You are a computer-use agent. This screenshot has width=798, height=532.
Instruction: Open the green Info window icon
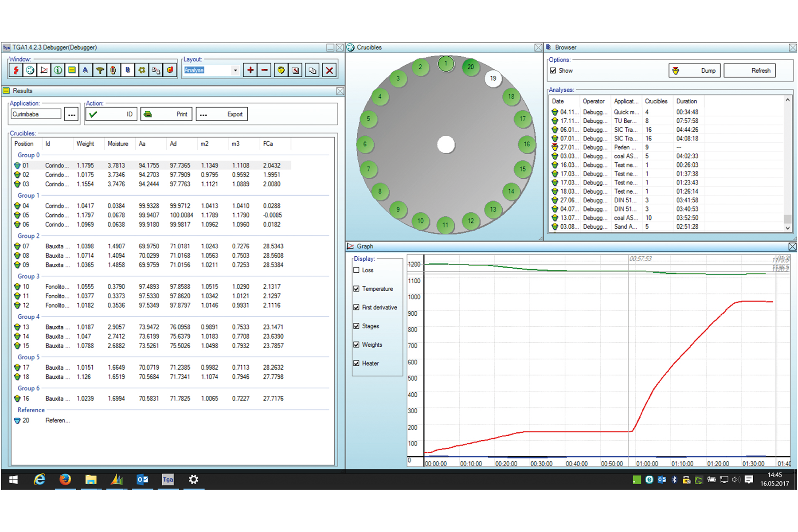pos(58,70)
